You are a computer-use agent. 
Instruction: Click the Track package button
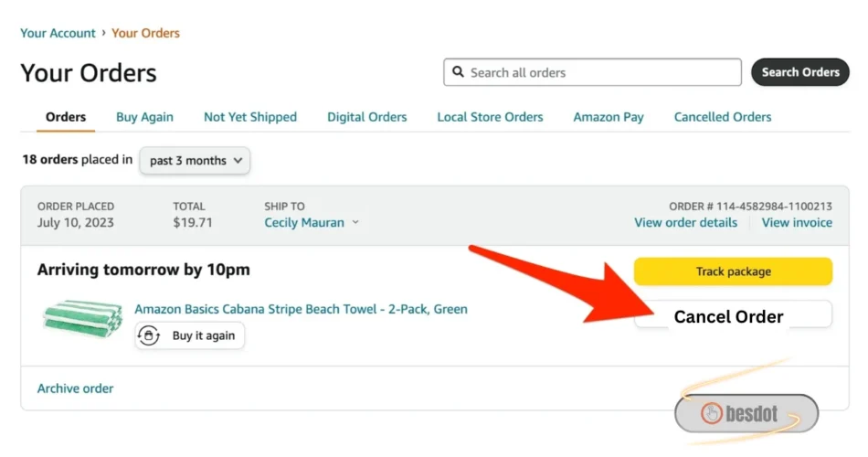click(x=733, y=271)
